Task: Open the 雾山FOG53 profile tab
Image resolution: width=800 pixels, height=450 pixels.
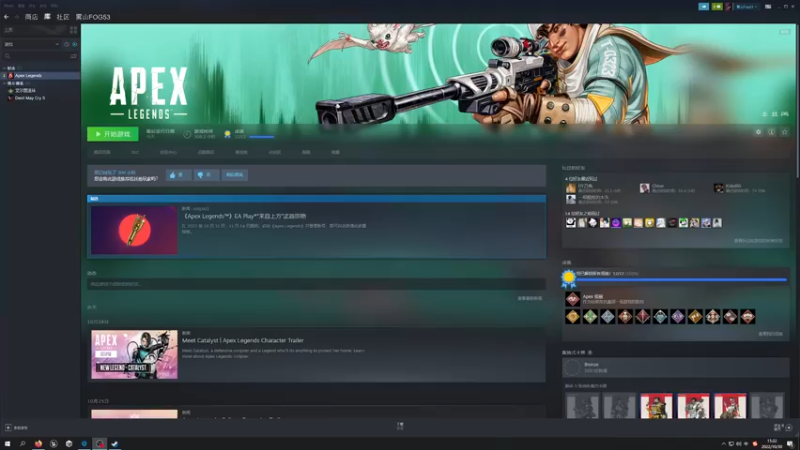Action: (x=93, y=17)
